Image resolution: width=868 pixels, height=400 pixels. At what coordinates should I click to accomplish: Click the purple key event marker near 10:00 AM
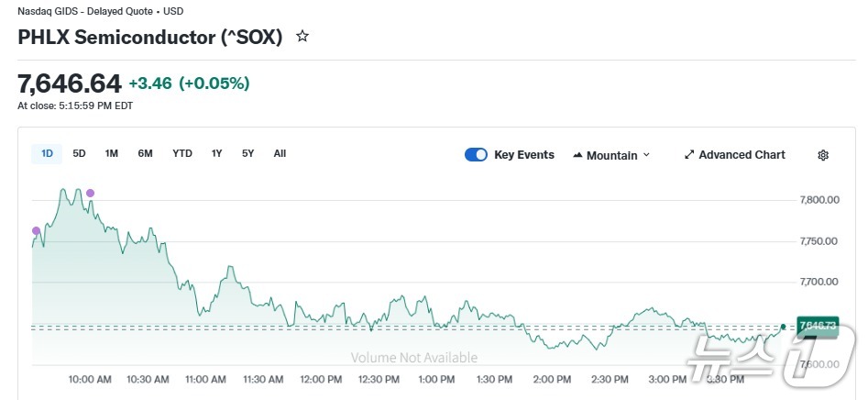(x=90, y=193)
